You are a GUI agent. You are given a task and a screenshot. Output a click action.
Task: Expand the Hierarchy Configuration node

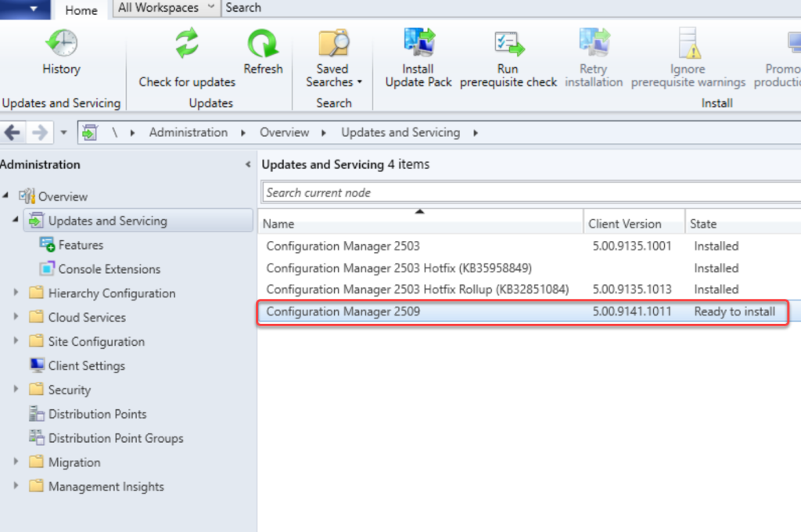tap(16, 293)
